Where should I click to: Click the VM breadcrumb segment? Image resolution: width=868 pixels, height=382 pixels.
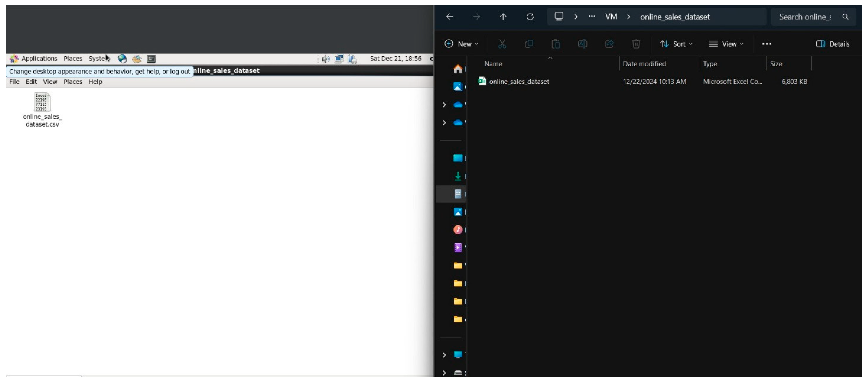(x=611, y=17)
